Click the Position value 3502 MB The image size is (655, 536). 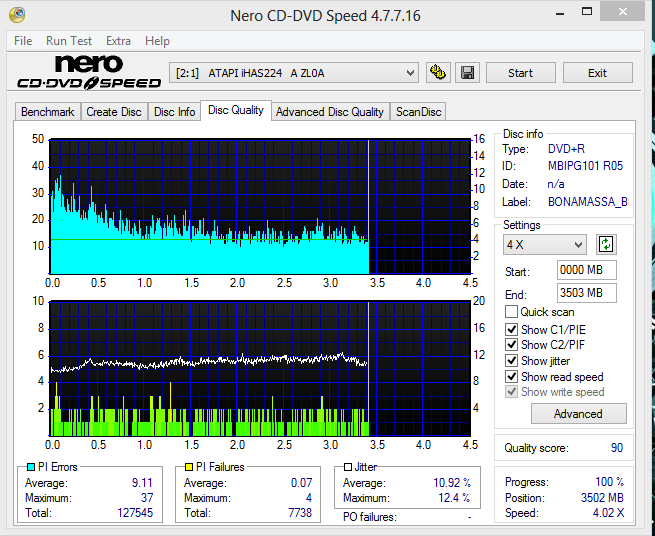point(602,498)
